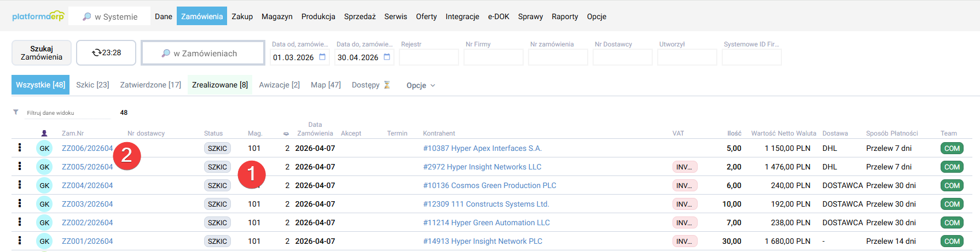Open calendar picker for end date 30.04.2026
The width and height of the screenshot is (980, 252).
(387, 57)
